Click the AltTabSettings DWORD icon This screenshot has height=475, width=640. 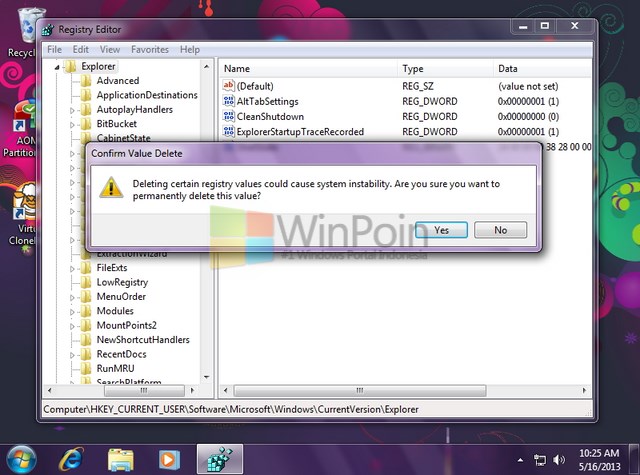[x=228, y=101]
